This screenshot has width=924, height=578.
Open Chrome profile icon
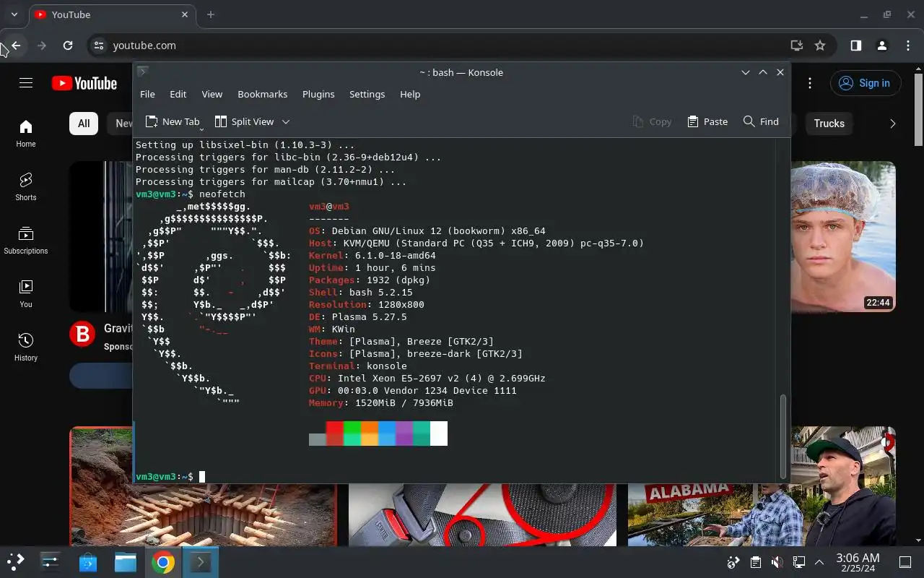coord(881,46)
